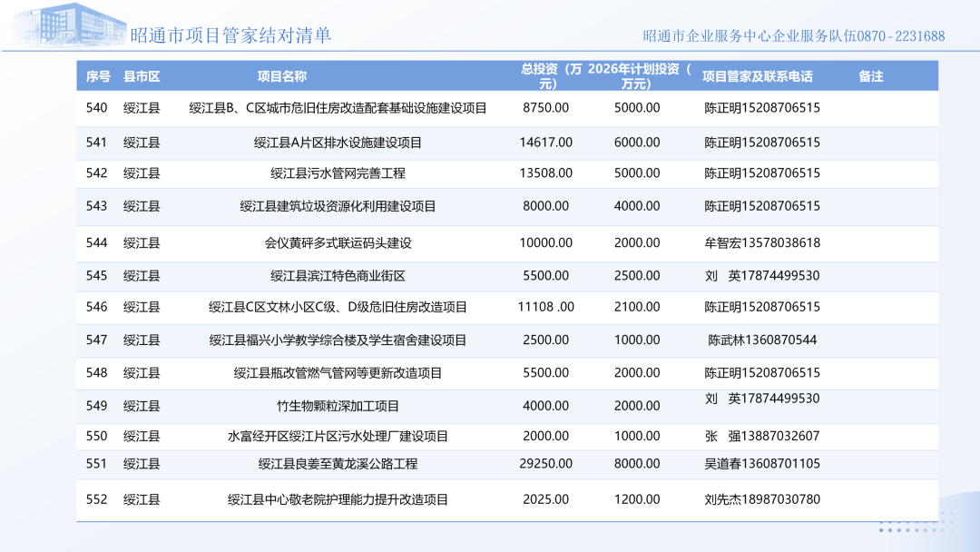The height and width of the screenshot is (552, 980).
Task: Select project 绥江县B、C区城市危旧住房改造配套基础设施建设项目
Action: point(338,107)
